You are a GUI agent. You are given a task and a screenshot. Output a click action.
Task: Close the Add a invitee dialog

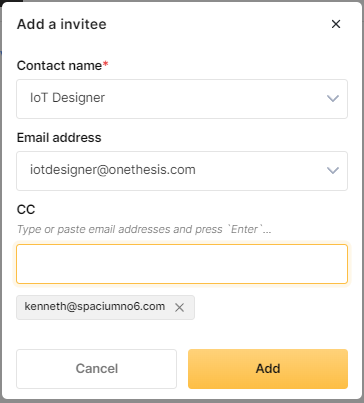tap(336, 24)
